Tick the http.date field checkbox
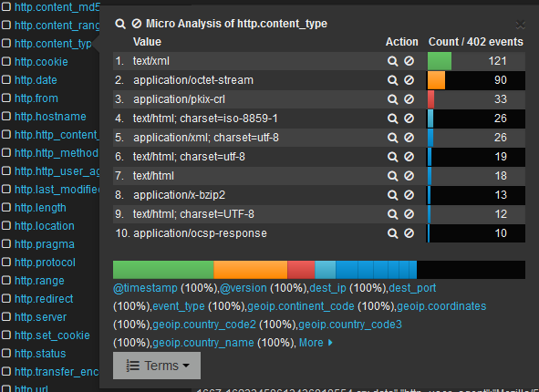 (x=6, y=80)
